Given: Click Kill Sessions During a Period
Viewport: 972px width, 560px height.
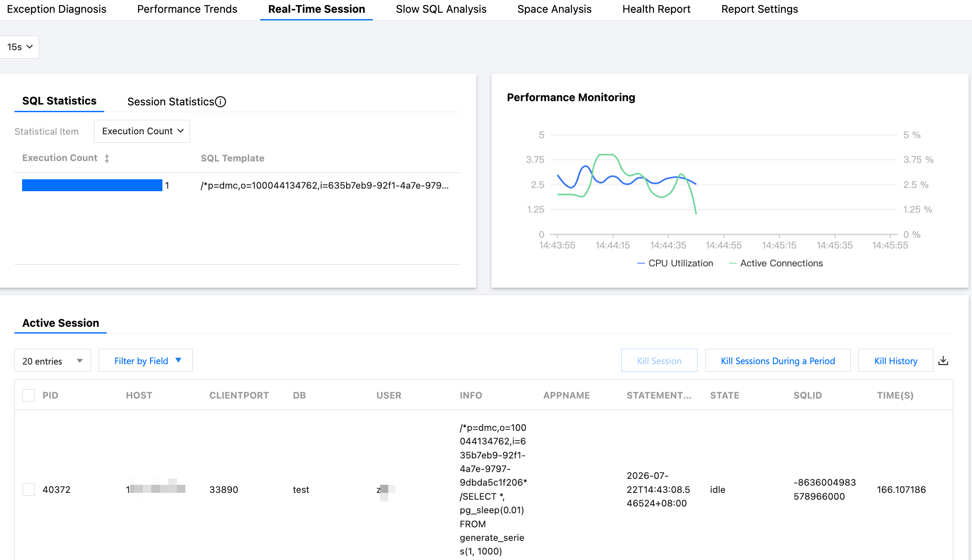Looking at the screenshot, I should coord(778,361).
